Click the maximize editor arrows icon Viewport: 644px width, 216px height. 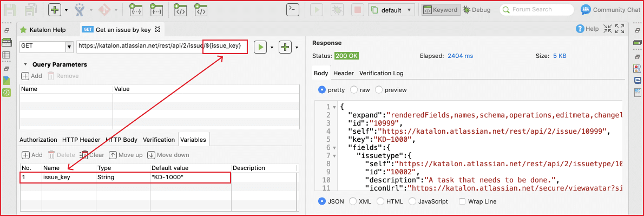point(620,29)
